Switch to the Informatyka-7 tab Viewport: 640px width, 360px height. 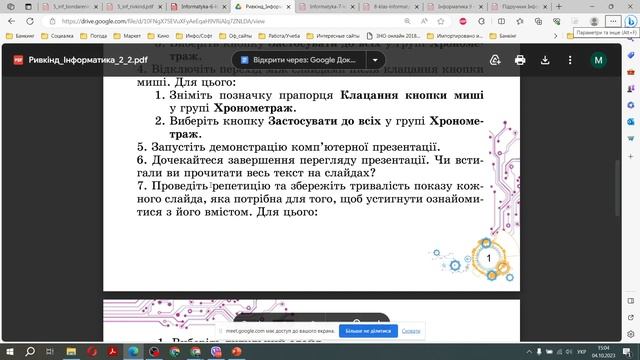pos(327,7)
